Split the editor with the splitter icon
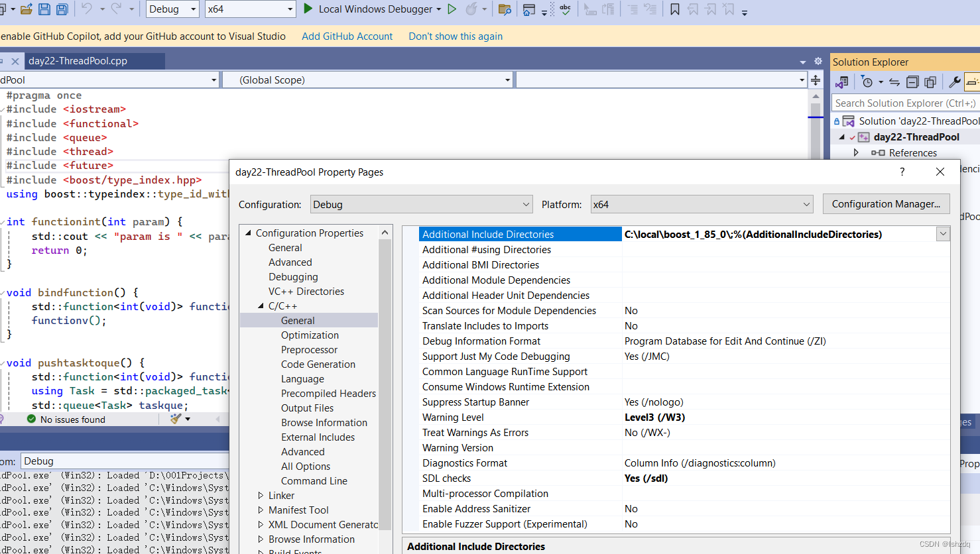Screen dimensions: 980x554 (816, 80)
